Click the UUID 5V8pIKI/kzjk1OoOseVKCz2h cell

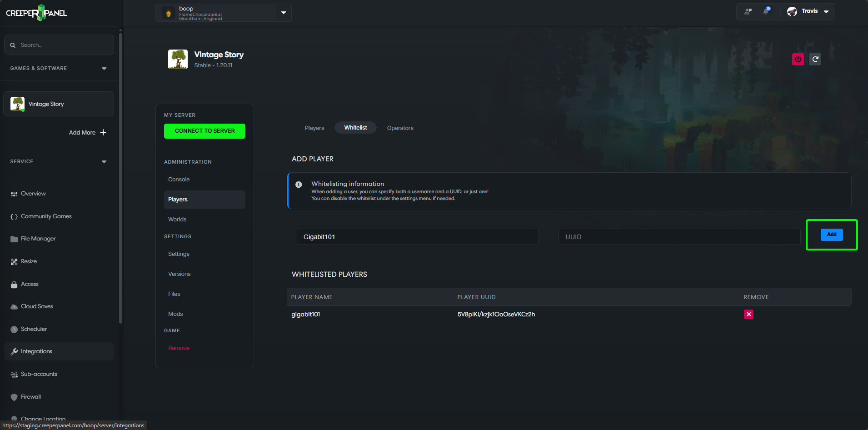click(x=496, y=314)
